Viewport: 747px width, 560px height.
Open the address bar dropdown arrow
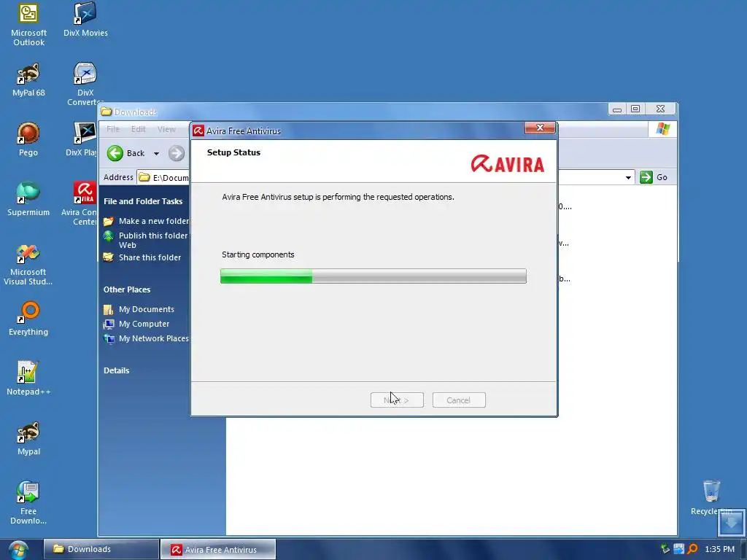[x=628, y=178]
